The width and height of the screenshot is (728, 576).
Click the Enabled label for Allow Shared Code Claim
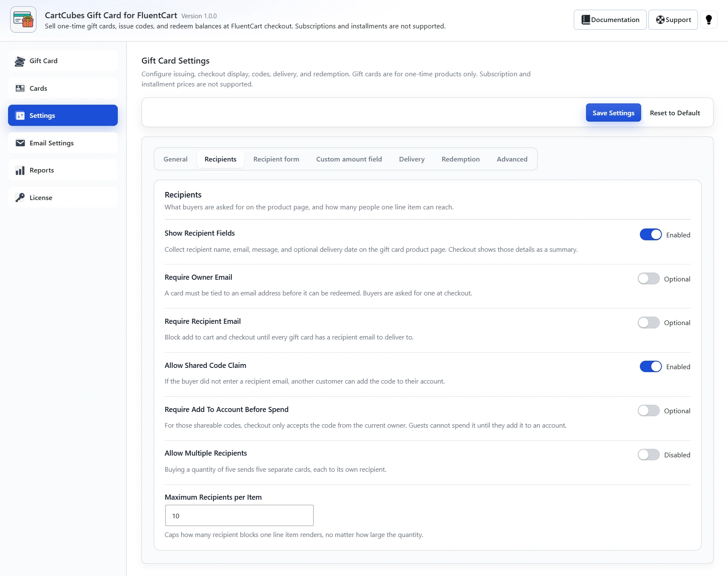point(678,367)
